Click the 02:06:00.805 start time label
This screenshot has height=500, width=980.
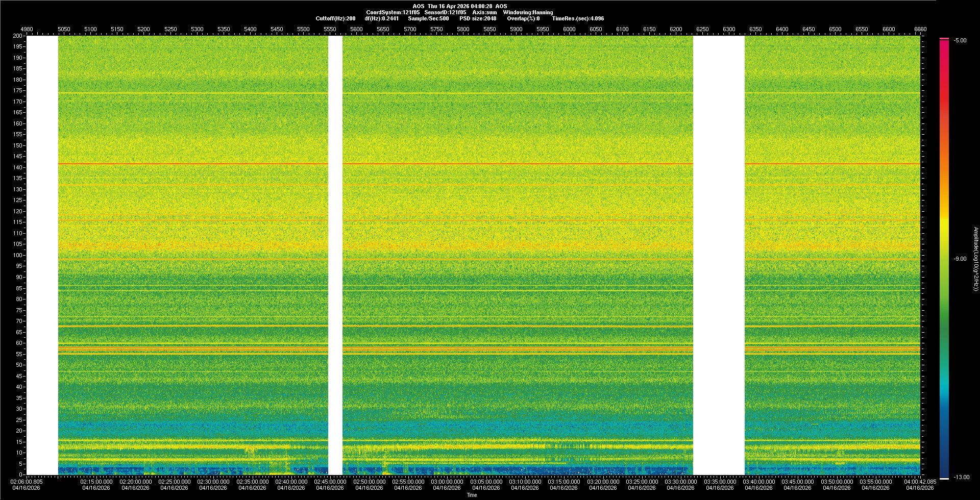(27, 482)
